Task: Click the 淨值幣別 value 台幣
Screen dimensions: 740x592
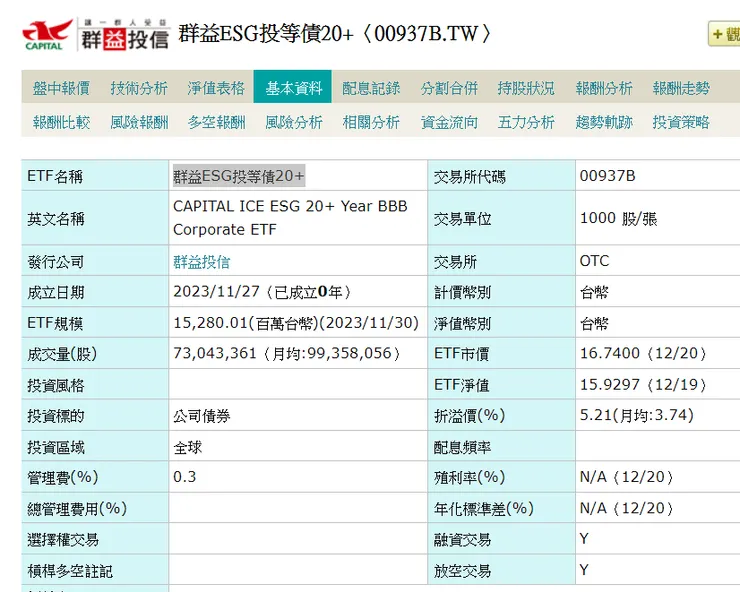Action: coord(594,323)
